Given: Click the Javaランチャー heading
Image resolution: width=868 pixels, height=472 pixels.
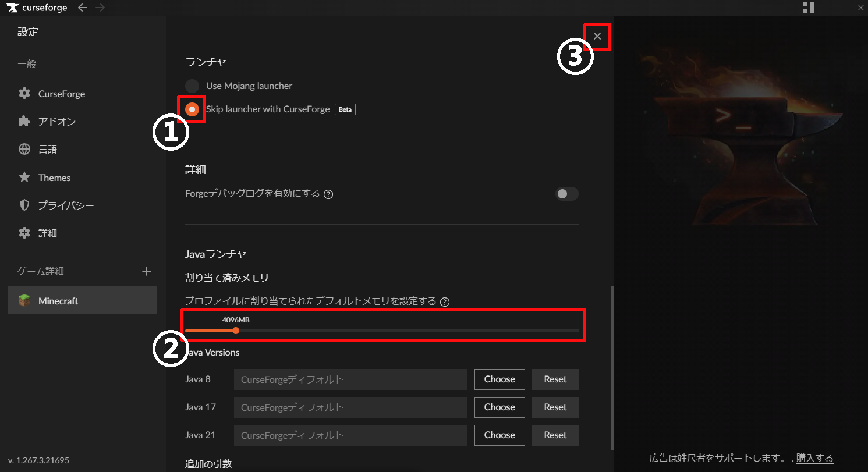Looking at the screenshot, I should click(221, 254).
